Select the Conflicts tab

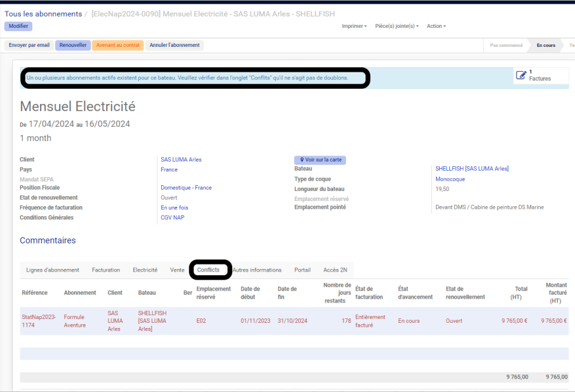[x=208, y=270]
